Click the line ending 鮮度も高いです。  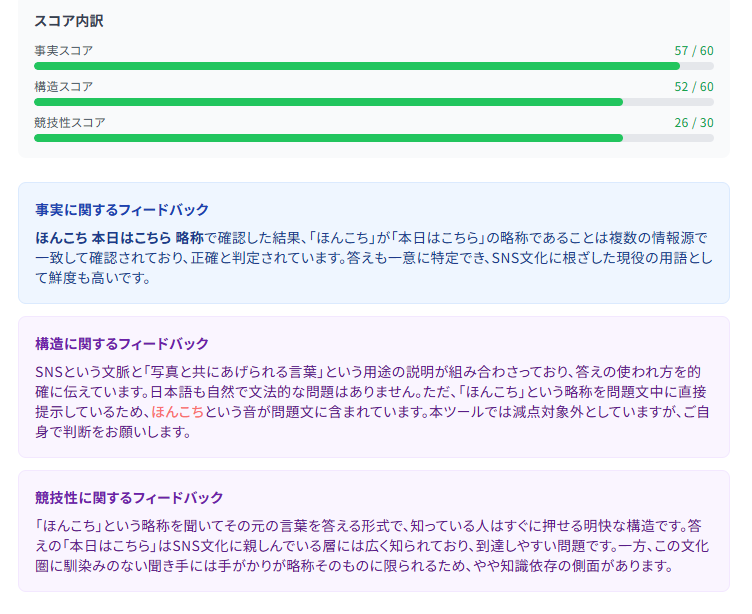tap(93, 278)
